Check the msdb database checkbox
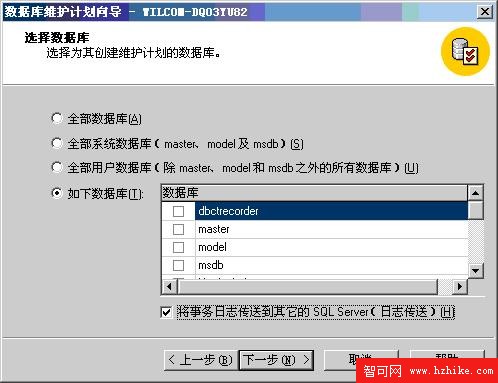The width and height of the screenshot is (498, 383). pos(178,265)
